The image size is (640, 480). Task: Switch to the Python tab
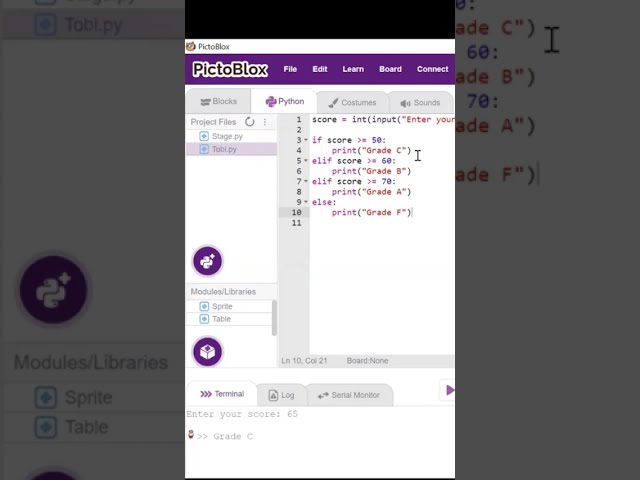284,101
